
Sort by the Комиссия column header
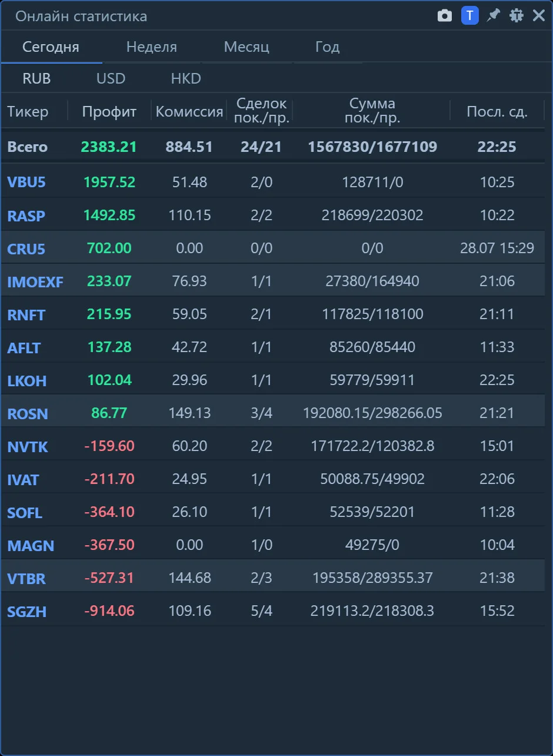tap(189, 111)
